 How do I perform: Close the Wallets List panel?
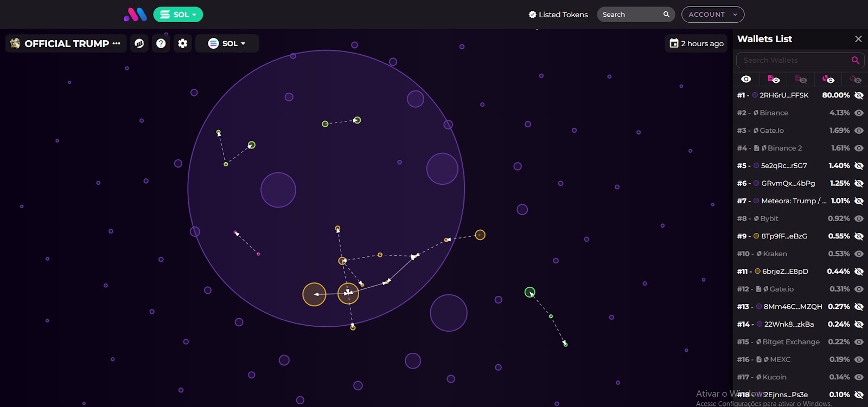[x=858, y=39]
